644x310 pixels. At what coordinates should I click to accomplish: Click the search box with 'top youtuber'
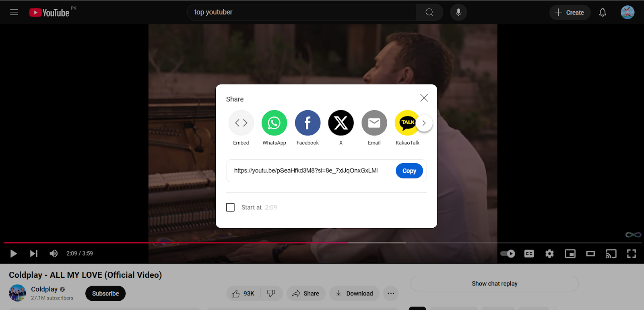click(x=302, y=12)
